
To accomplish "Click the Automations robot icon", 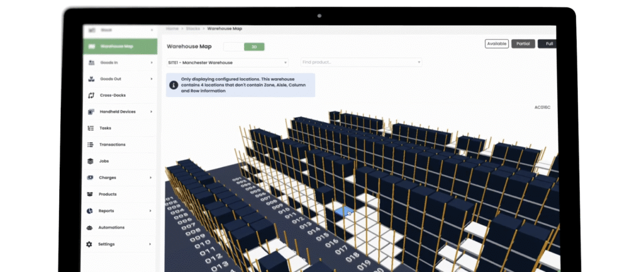I will point(89,228).
